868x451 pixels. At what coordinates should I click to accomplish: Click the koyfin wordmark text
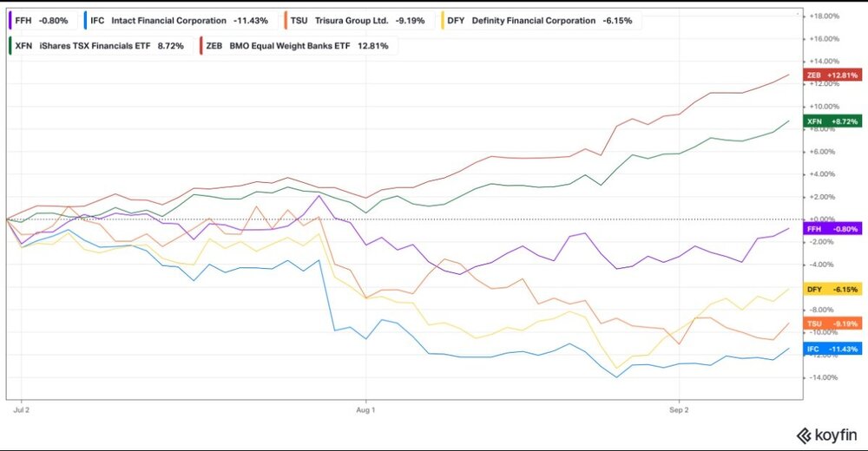click(x=835, y=435)
